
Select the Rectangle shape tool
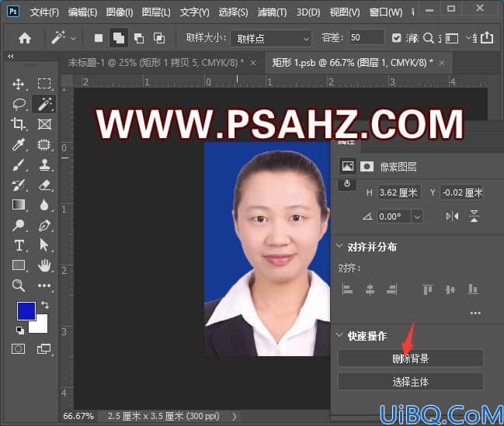coord(19,265)
